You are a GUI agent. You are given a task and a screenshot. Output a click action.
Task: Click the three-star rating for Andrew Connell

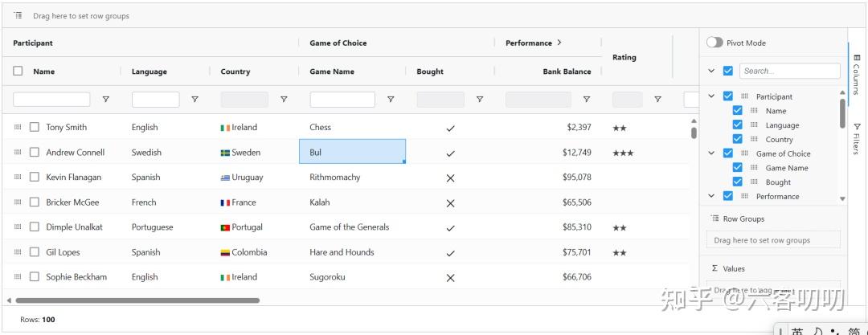[x=623, y=153]
